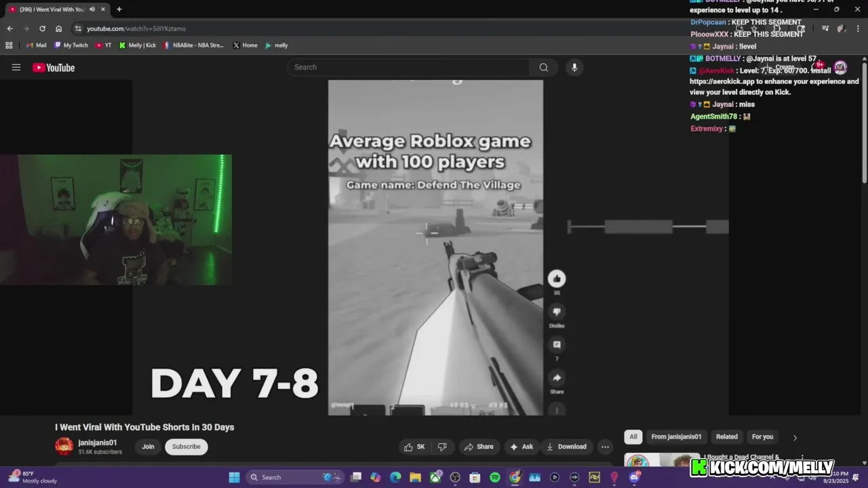Share the video
This screenshot has height=488, width=868.
(479, 447)
